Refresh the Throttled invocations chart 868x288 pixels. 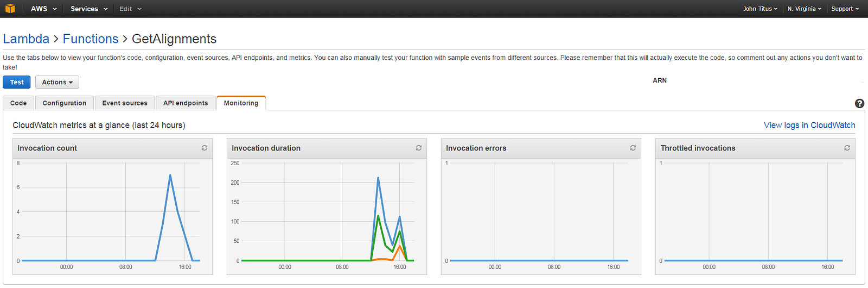click(847, 148)
